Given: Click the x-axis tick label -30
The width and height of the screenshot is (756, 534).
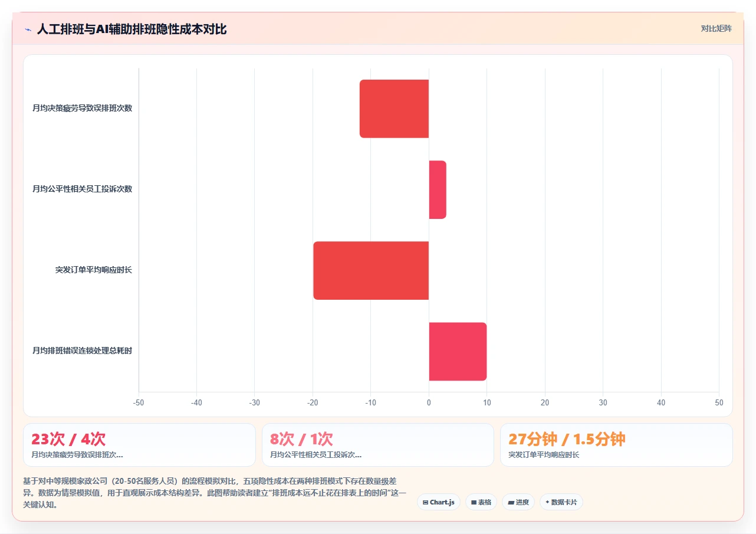Looking at the screenshot, I should tap(255, 402).
